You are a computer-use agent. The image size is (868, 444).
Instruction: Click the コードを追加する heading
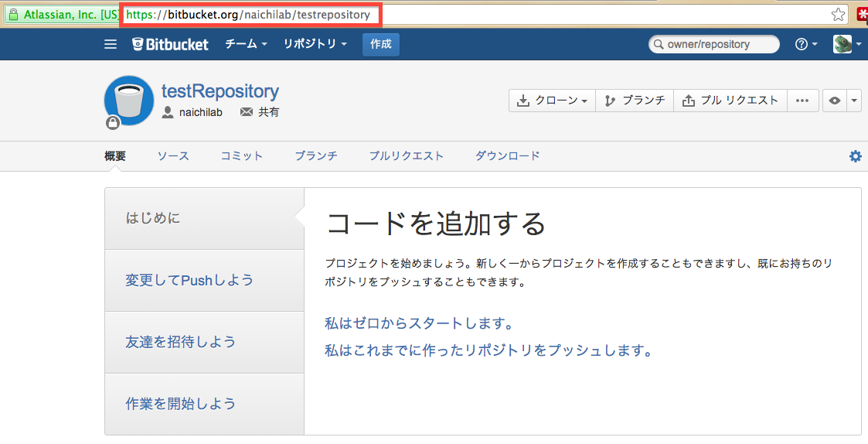point(436,224)
